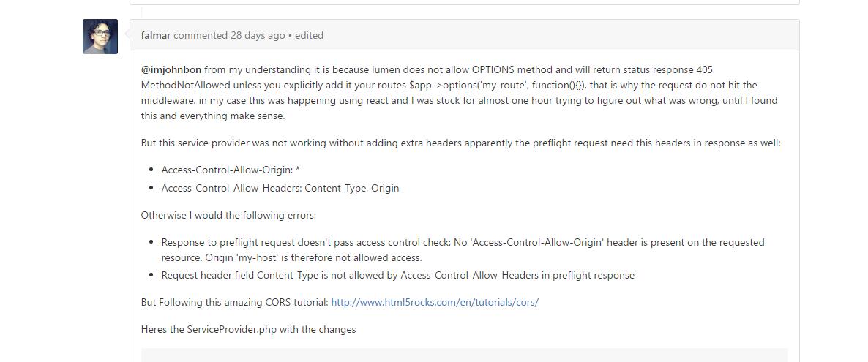This screenshot has height=362, width=868.
Task: Click "But Following this amazing CORS tutorial:" text
Action: click(x=235, y=303)
